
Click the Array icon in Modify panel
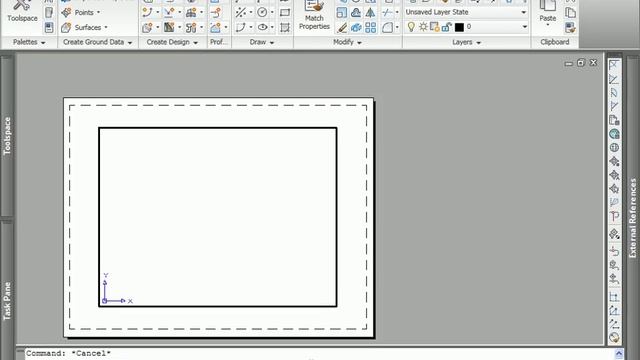pos(371,28)
